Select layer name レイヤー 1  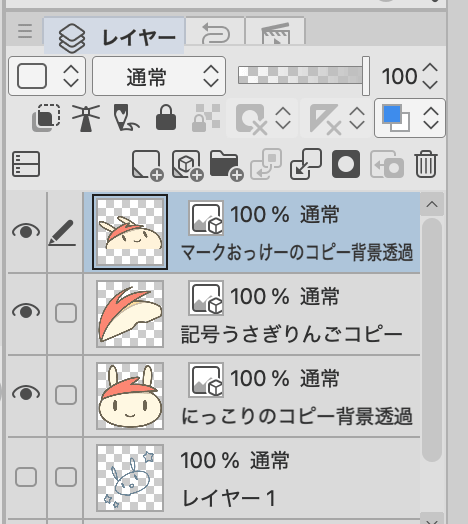229,498
